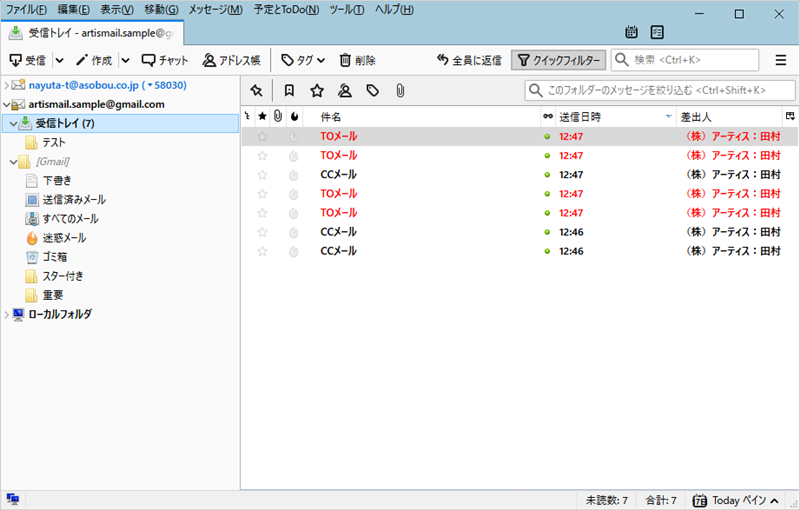Focus the 検索 <Ctrl+K> global search box
This screenshot has width=800, height=510.
[685, 60]
